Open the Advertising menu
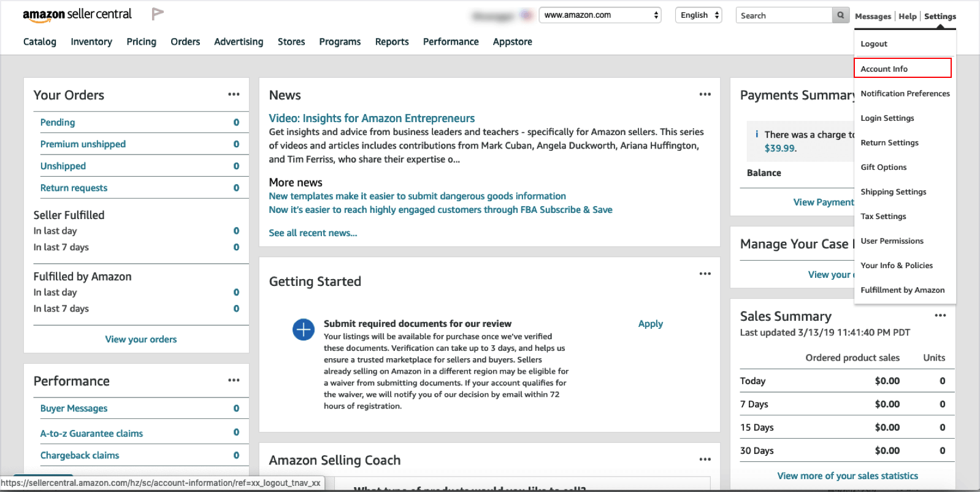 239,42
